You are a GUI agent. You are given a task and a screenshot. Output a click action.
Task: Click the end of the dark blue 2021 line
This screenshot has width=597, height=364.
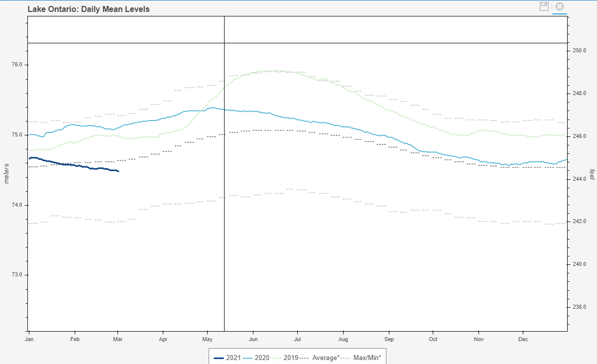119,171
